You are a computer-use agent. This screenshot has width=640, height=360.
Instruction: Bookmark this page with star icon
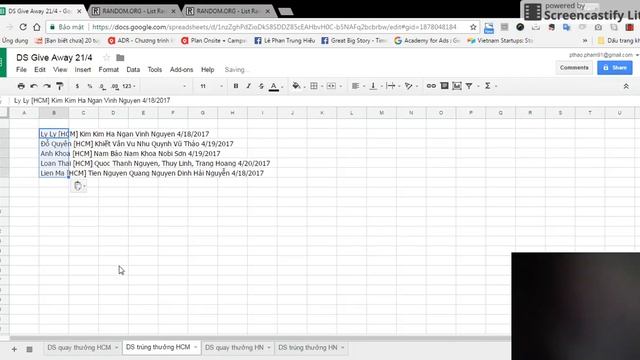[473, 27]
